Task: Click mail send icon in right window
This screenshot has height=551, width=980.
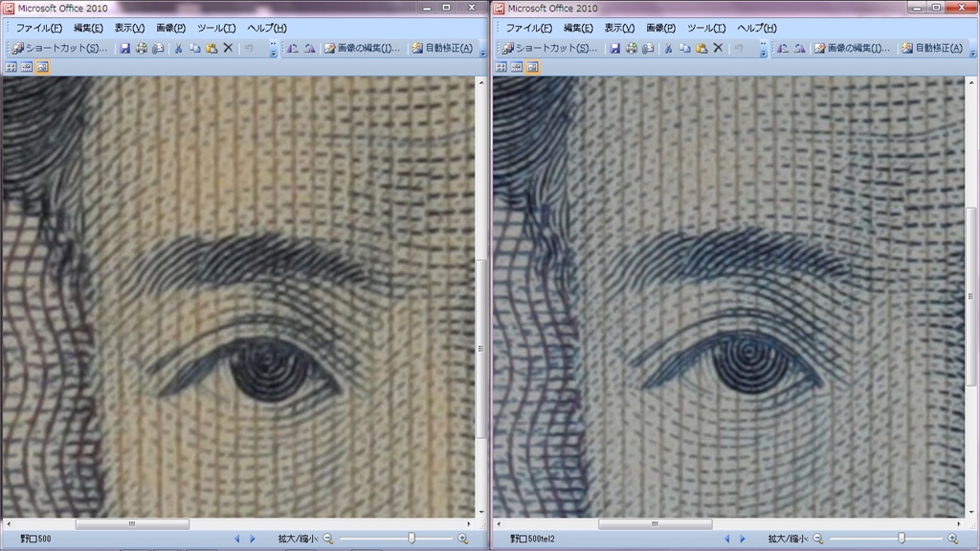Action: (648, 48)
